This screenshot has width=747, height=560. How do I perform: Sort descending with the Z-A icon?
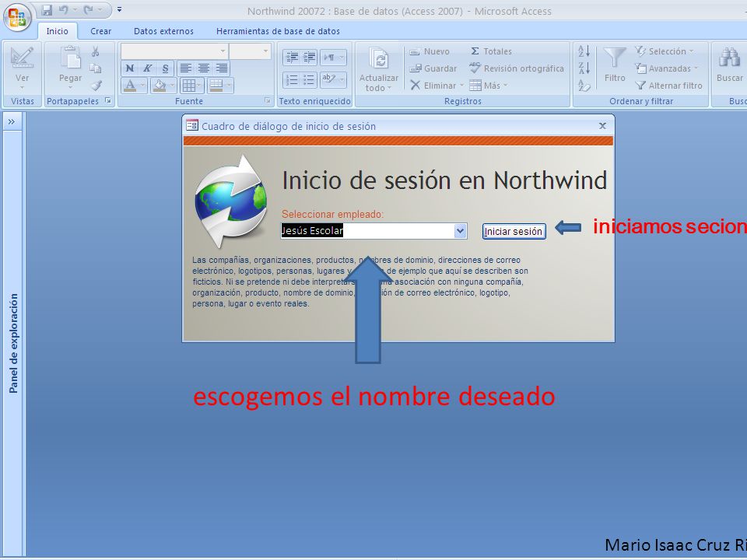tap(584, 68)
